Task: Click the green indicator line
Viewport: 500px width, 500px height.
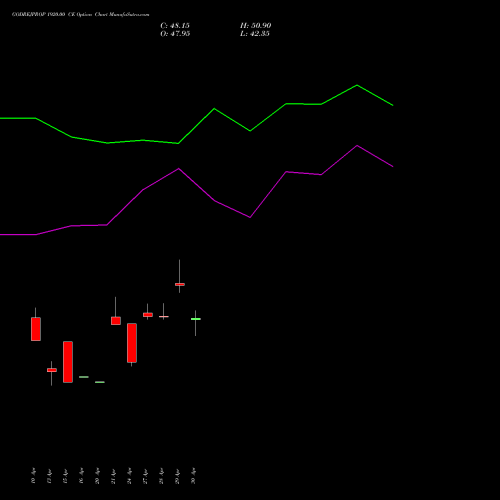Action: tap(214, 109)
